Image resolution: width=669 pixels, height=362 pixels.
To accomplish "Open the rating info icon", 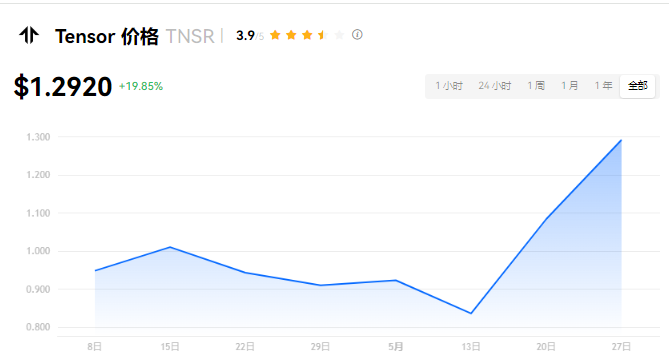I will (x=357, y=35).
